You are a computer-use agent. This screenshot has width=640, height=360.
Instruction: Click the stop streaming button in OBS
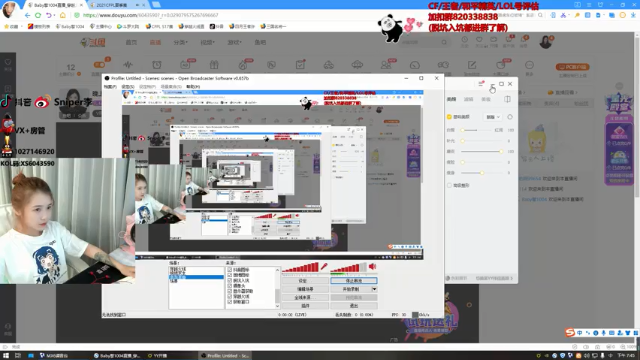pos(354,281)
